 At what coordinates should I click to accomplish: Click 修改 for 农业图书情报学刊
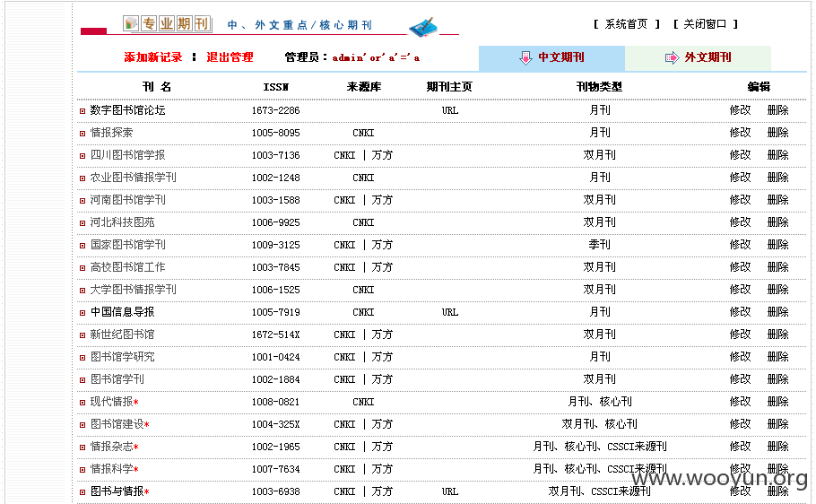coord(740,178)
